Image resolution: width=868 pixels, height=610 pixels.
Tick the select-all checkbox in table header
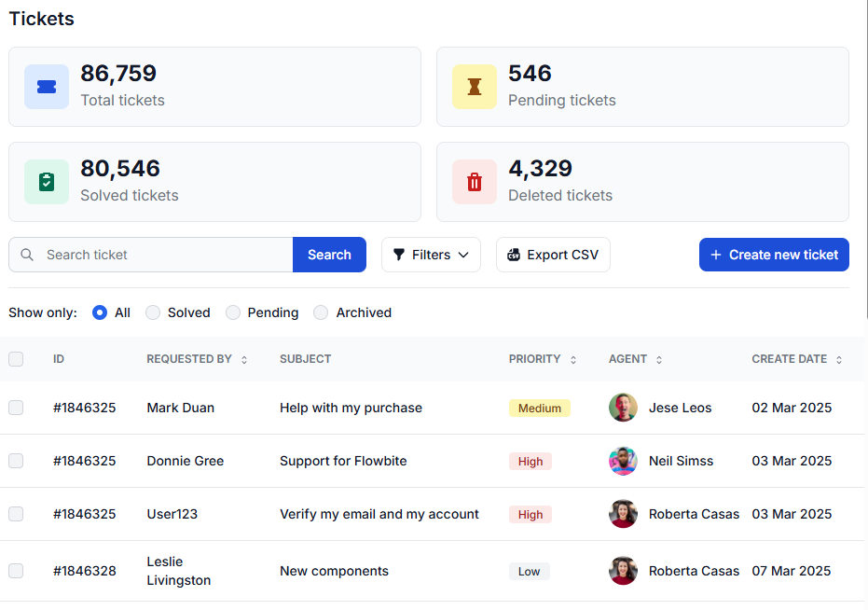coord(16,359)
